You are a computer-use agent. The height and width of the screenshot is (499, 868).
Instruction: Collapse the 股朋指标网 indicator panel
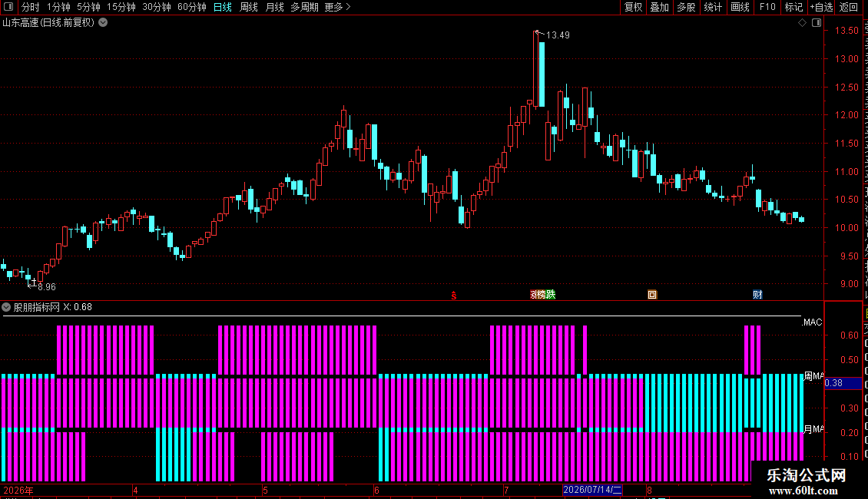click(6, 307)
